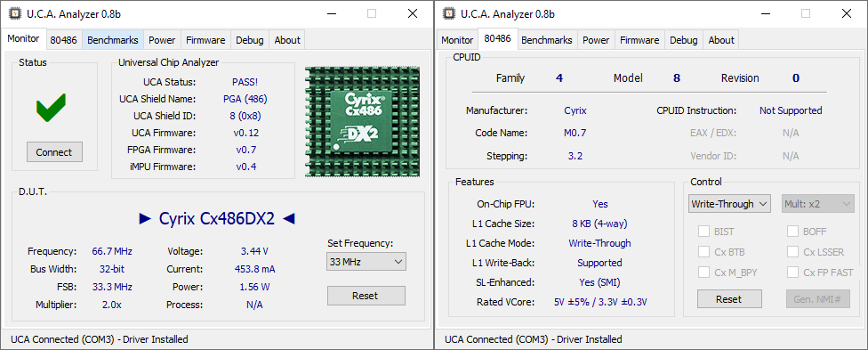
Task: Open the Firmware tab in the left window
Action: 205,40
